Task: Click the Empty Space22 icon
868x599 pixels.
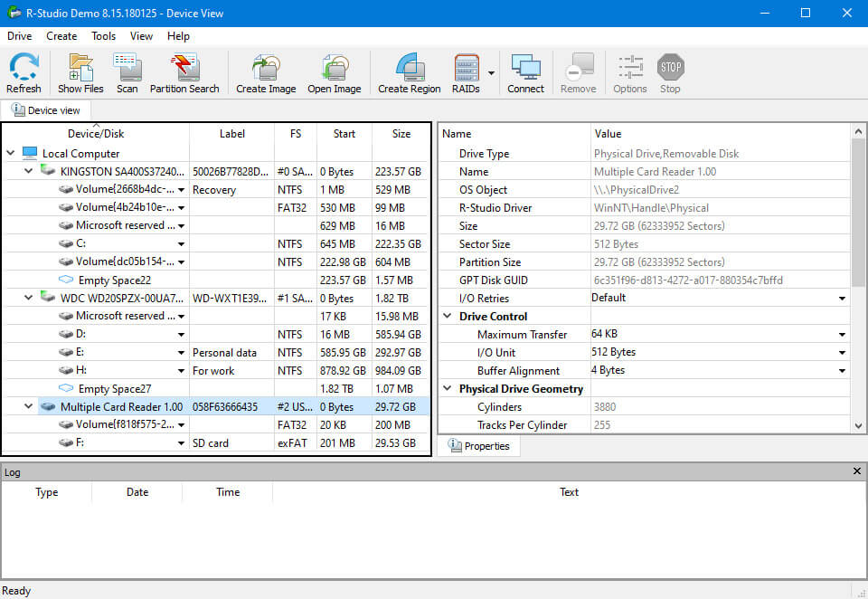Action: (x=66, y=280)
